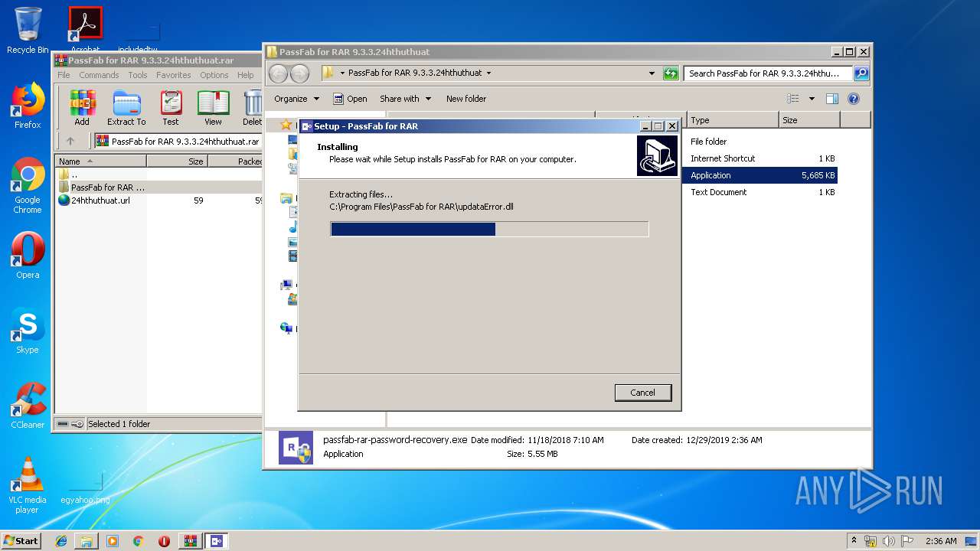This screenshot has height=551, width=980.
Task: Open Explorer help icon
Action: pos(854,99)
